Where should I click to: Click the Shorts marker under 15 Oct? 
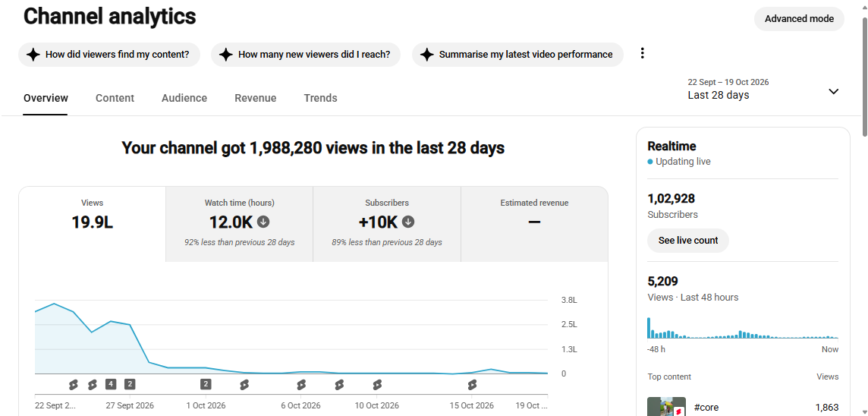(x=472, y=384)
